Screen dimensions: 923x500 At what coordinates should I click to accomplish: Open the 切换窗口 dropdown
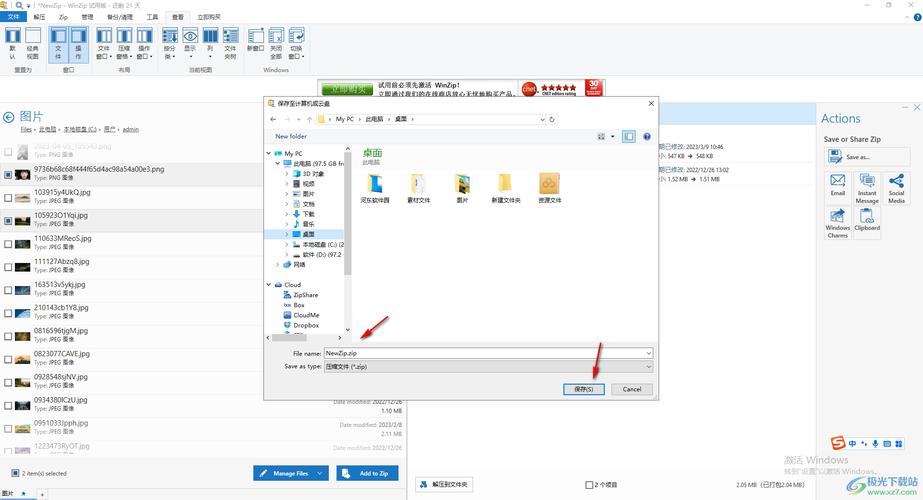click(296, 44)
